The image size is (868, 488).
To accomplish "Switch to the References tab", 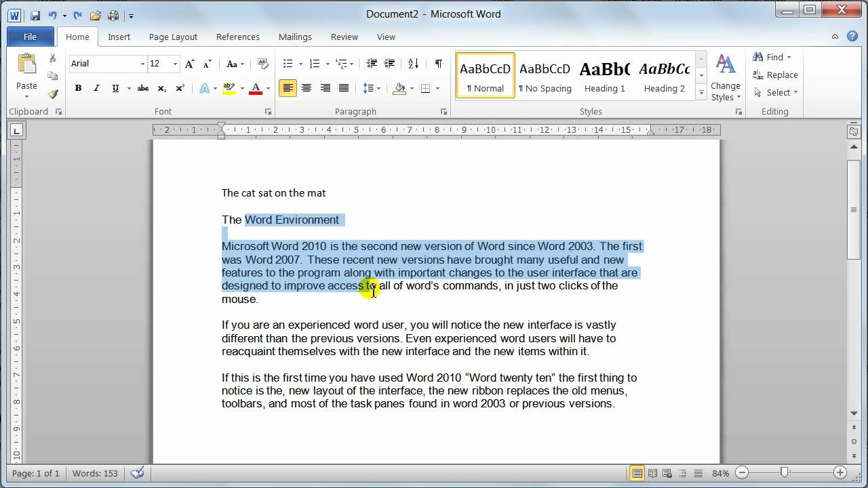I will click(237, 37).
